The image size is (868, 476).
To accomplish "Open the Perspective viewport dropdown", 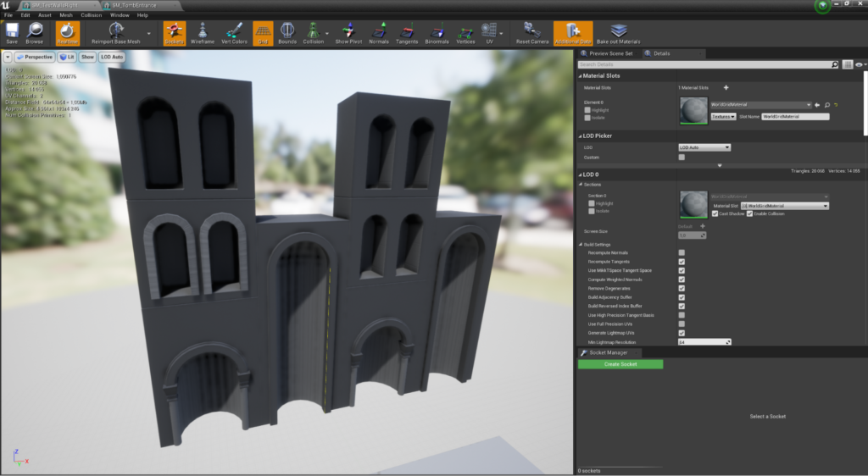I will [x=35, y=57].
